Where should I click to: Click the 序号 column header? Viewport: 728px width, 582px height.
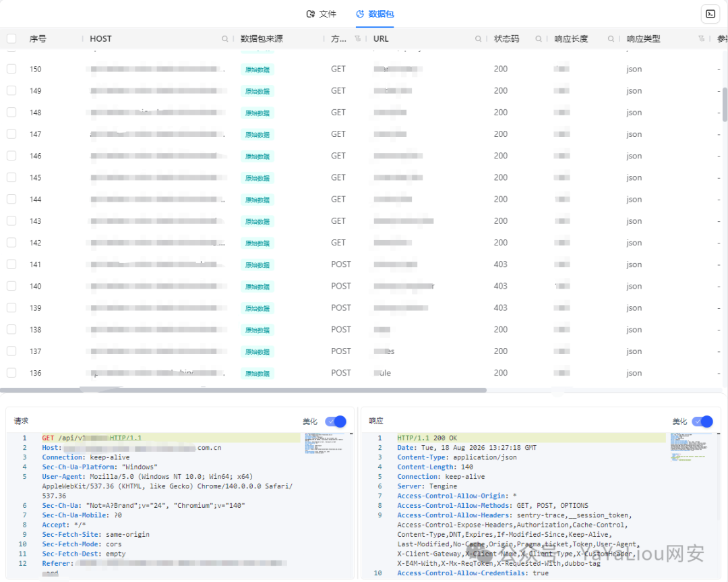coord(38,39)
